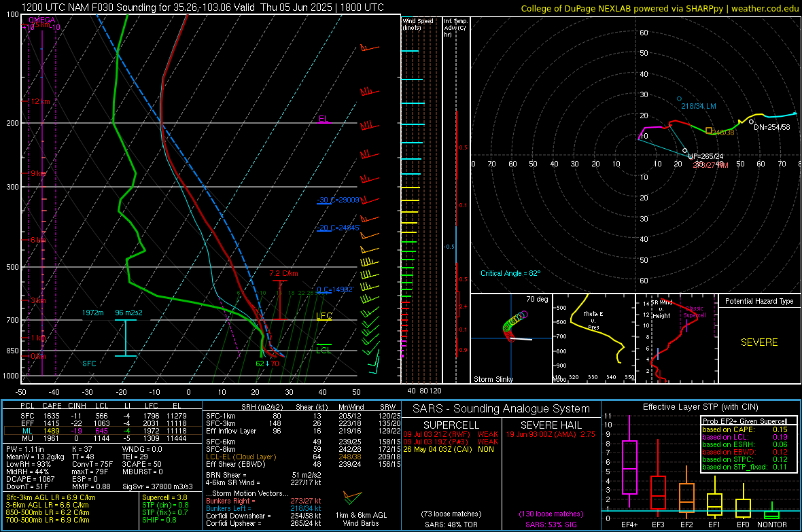Click the 'STP (cin) = 0.8' index
The height and width of the screenshot is (532, 802).
[165, 505]
